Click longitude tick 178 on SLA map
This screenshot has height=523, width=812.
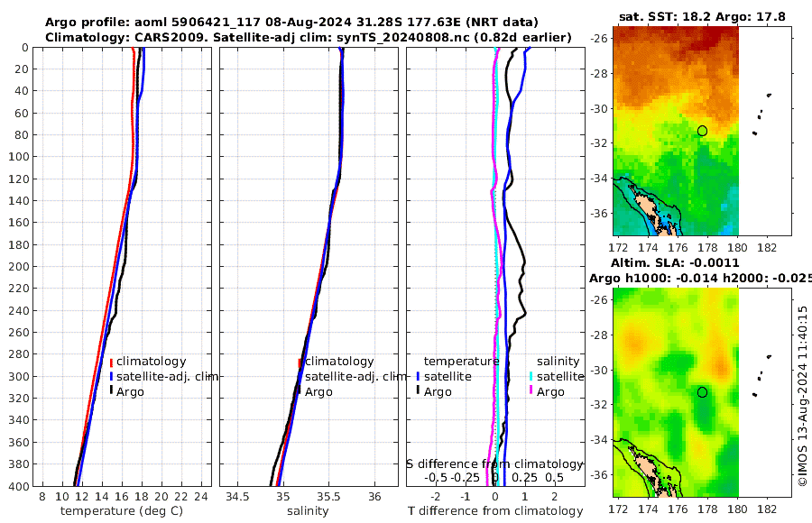[x=707, y=509]
